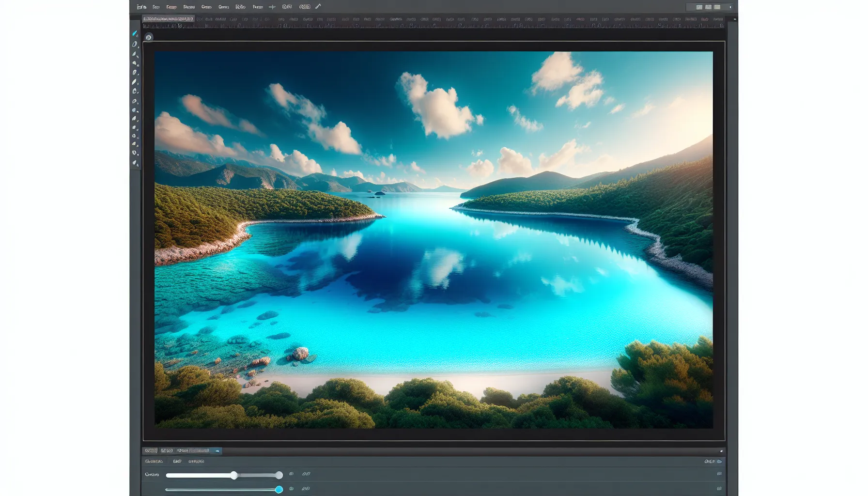868x496 pixels.
Task: Toggle the icon at far right of white slider row
Action: pyautogui.click(x=719, y=474)
